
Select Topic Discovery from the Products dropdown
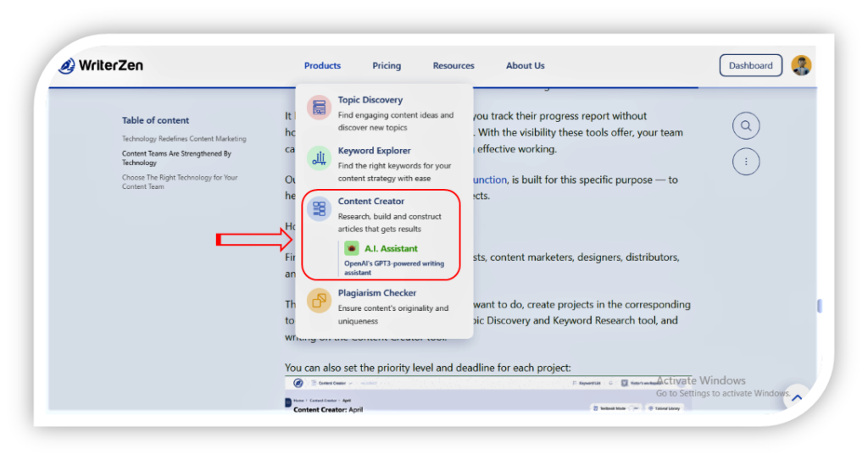(x=370, y=100)
